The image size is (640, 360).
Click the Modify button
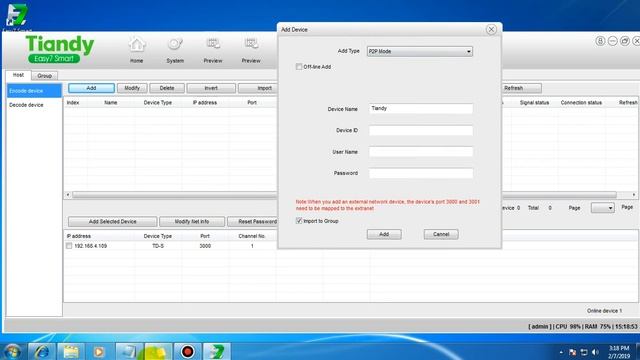[132, 88]
